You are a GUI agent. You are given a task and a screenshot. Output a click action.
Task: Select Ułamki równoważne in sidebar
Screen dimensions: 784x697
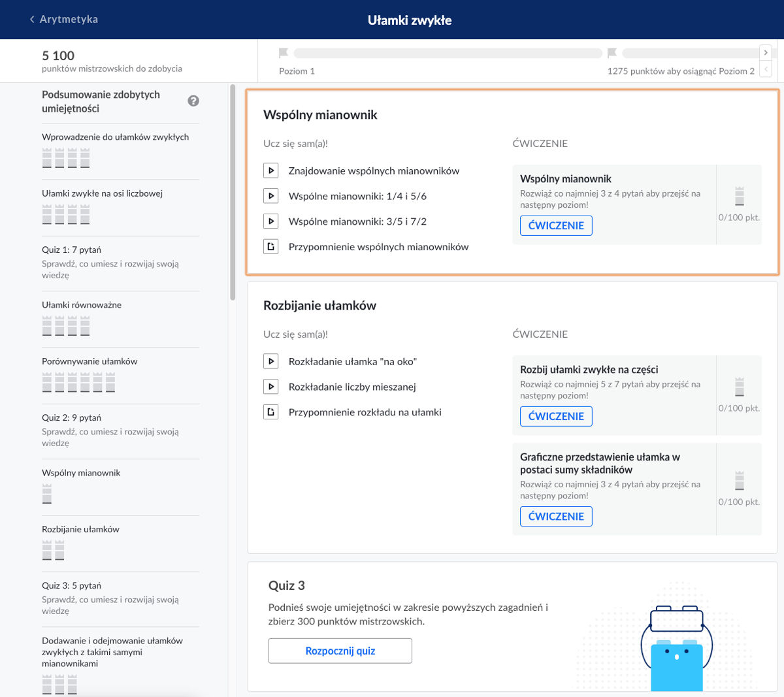coord(82,305)
